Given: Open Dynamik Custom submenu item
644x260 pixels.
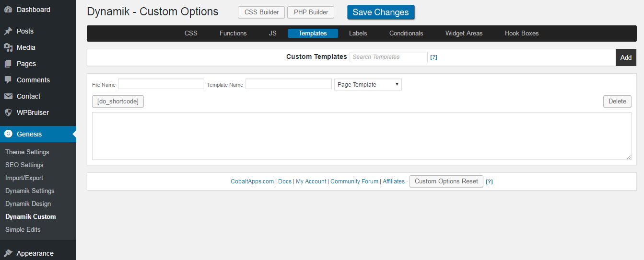Looking at the screenshot, I should (31, 216).
